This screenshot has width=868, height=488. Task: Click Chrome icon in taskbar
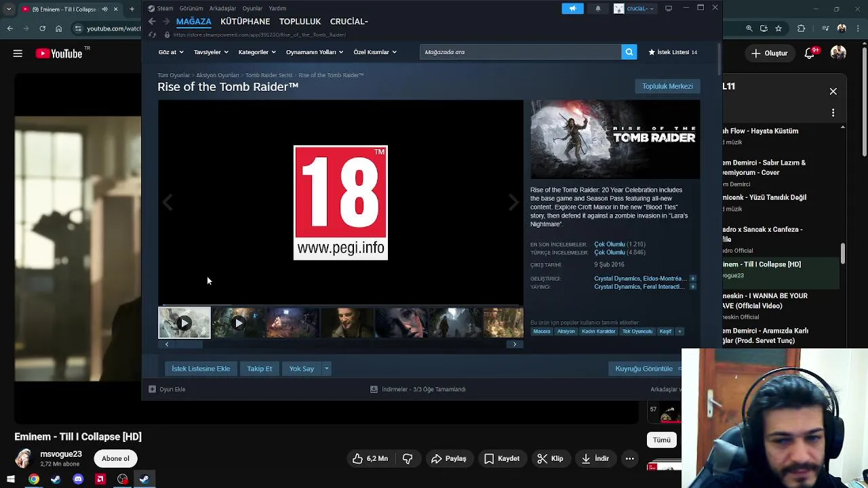coord(33,480)
